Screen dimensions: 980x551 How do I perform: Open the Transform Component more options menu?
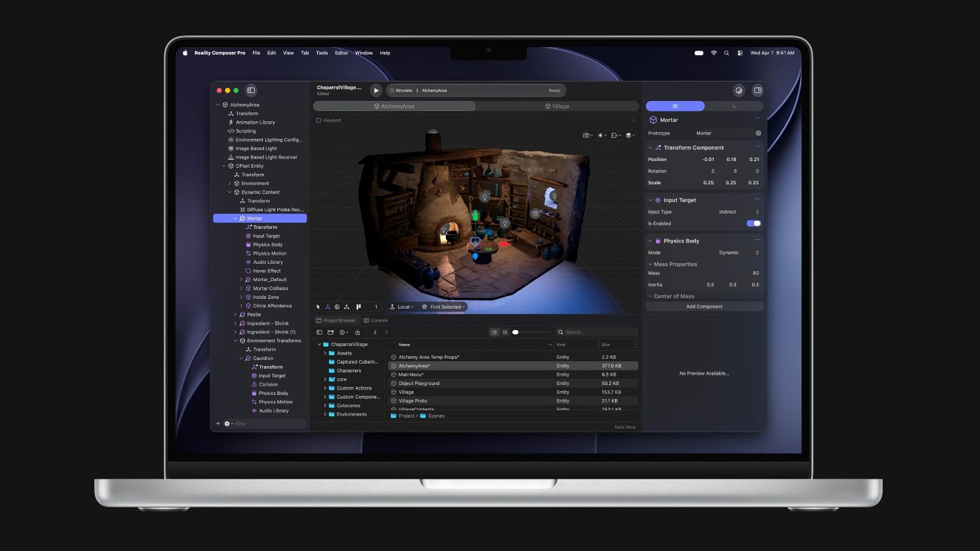tap(758, 147)
